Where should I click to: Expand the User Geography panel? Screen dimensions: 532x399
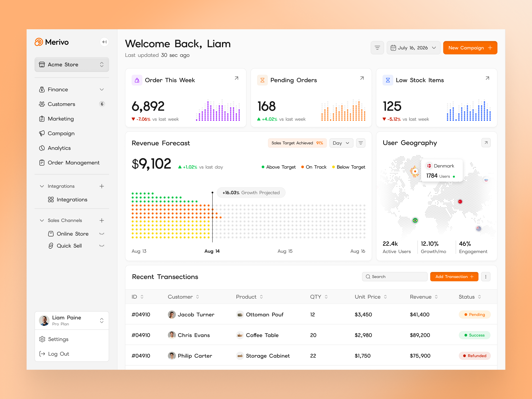click(486, 143)
